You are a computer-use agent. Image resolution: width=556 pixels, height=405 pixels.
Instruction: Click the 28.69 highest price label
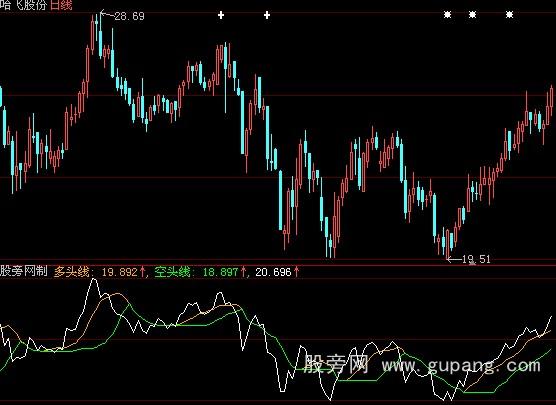[129, 16]
